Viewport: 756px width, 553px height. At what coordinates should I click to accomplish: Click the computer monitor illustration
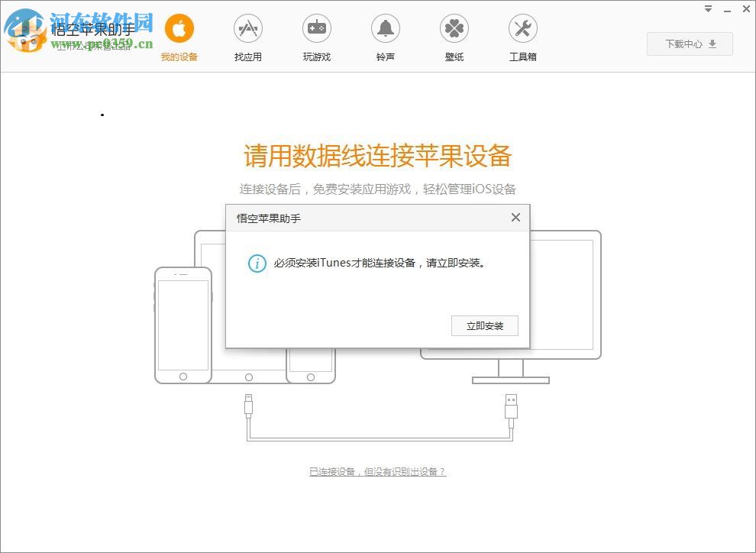pos(565,307)
